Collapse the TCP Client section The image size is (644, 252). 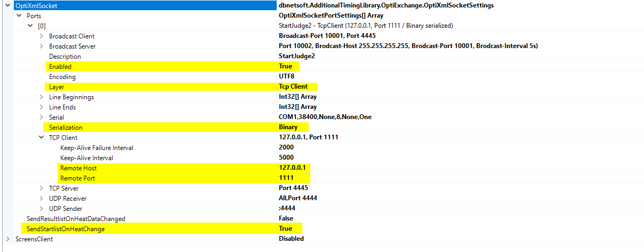pyautogui.click(x=42, y=138)
